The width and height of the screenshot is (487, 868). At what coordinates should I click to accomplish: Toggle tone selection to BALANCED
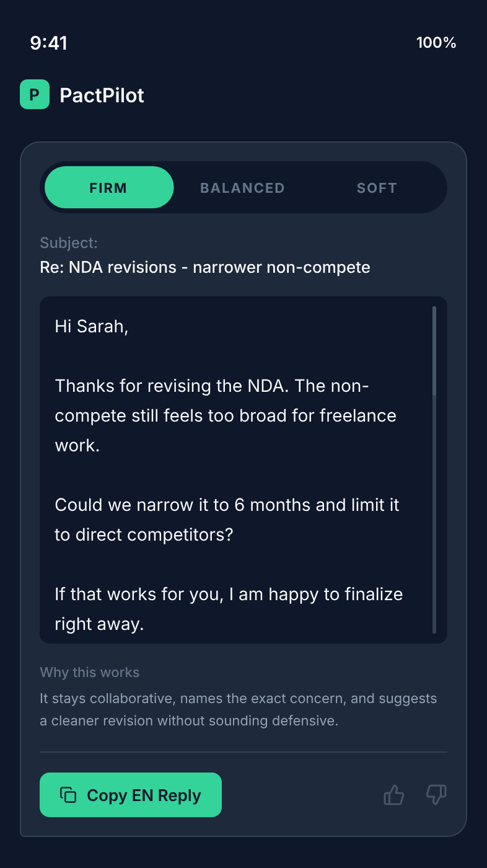pyautogui.click(x=242, y=187)
